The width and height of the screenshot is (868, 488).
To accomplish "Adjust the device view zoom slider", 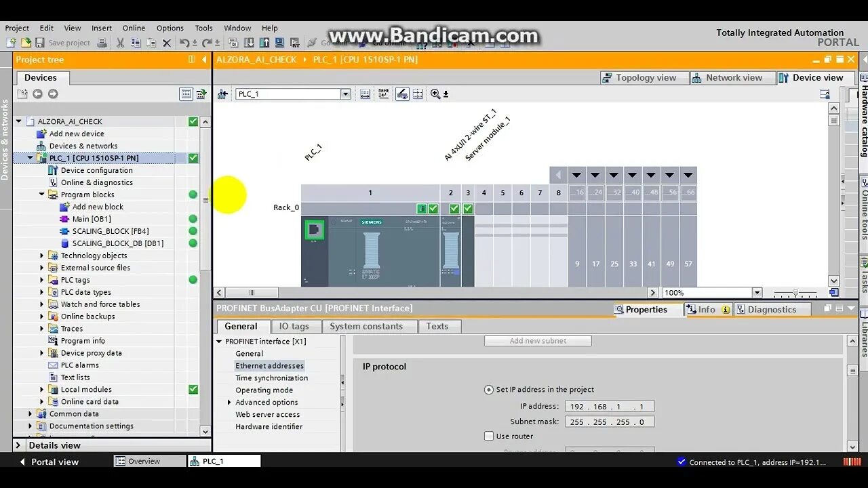I will (795, 293).
